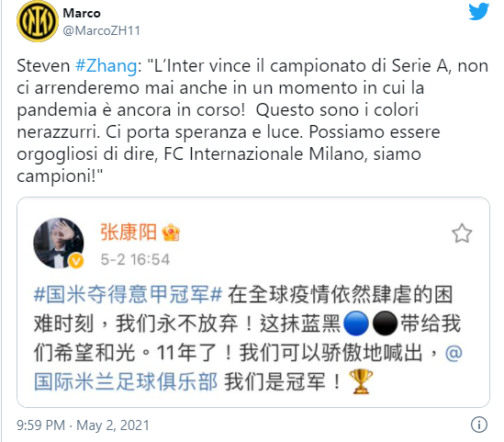Screen dimensions: 504x442
Task: Click the Twitter bird logo
Action: (478, 11)
